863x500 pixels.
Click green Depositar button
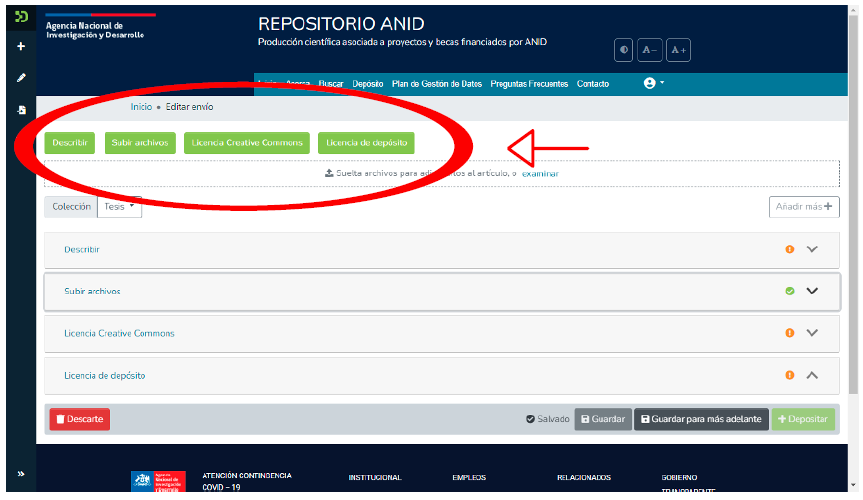pyautogui.click(x=803, y=419)
